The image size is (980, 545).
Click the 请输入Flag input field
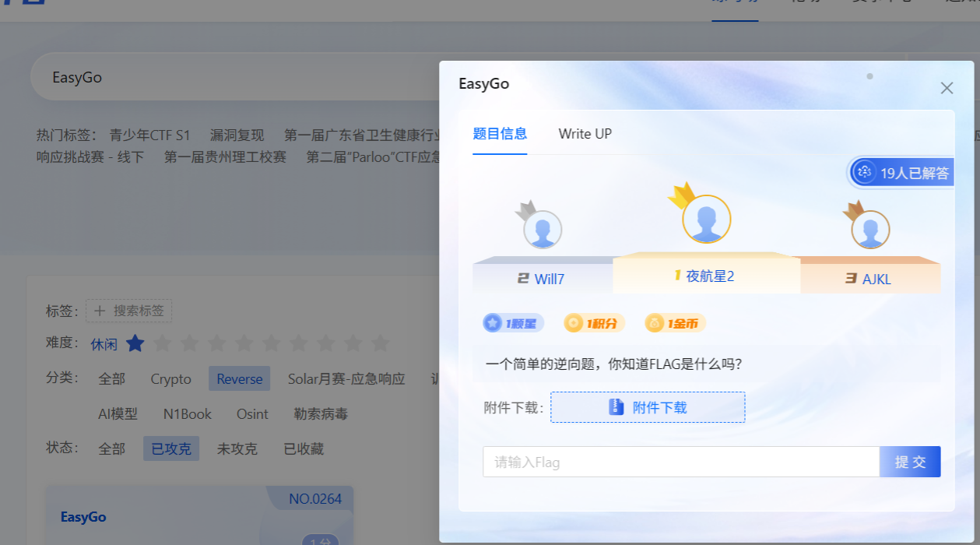(x=680, y=462)
